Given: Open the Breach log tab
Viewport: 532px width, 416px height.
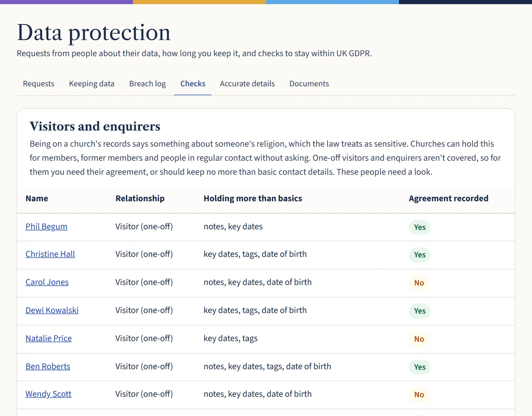Looking at the screenshot, I should [x=147, y=84].
